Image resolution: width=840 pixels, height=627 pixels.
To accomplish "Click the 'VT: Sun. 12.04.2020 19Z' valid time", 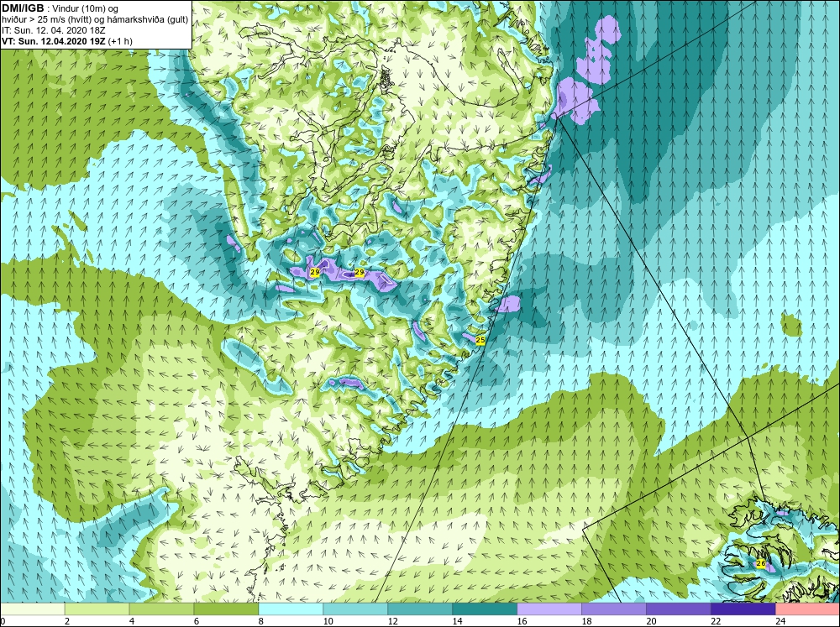I will pyautogui.click(x=54, y=40).
